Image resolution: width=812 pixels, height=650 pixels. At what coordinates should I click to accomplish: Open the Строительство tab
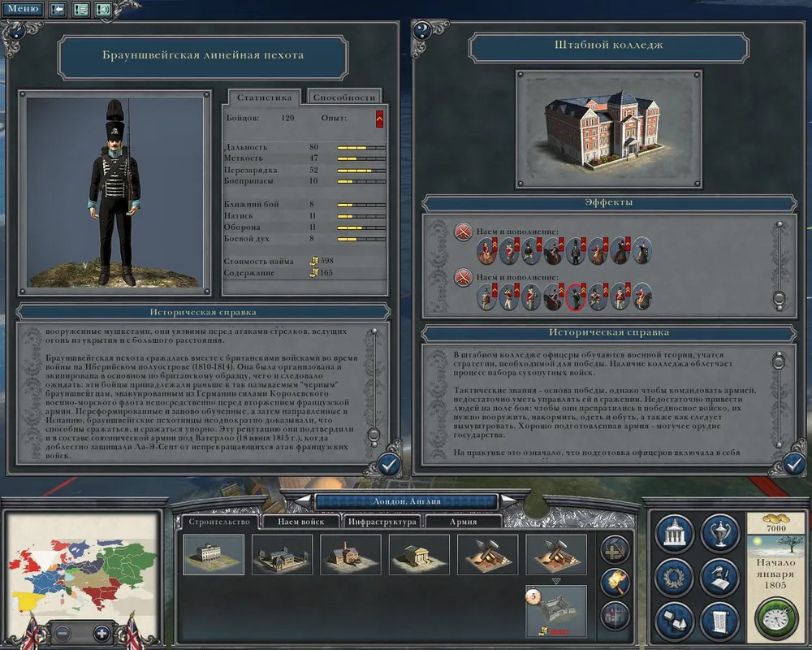pyautogui.click(x=219, y=522)
